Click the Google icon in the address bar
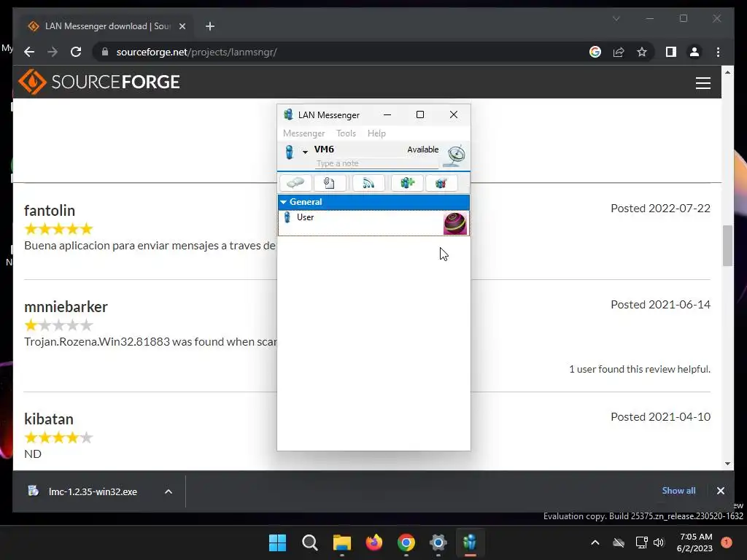This screenshot has height=560, width=747. point(595,52)
